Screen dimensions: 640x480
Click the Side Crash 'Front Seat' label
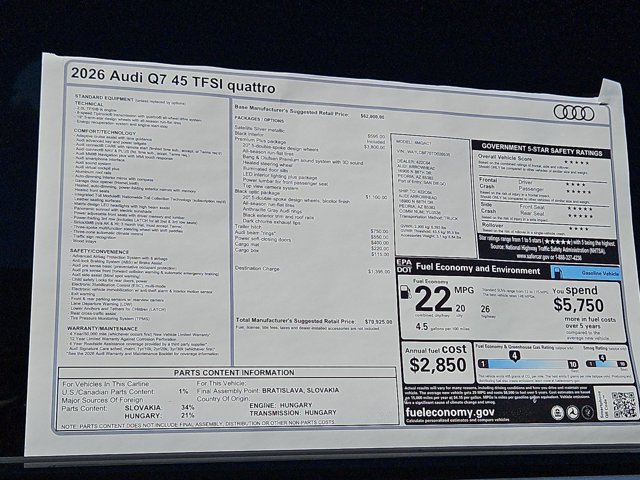tap(532, 207)
